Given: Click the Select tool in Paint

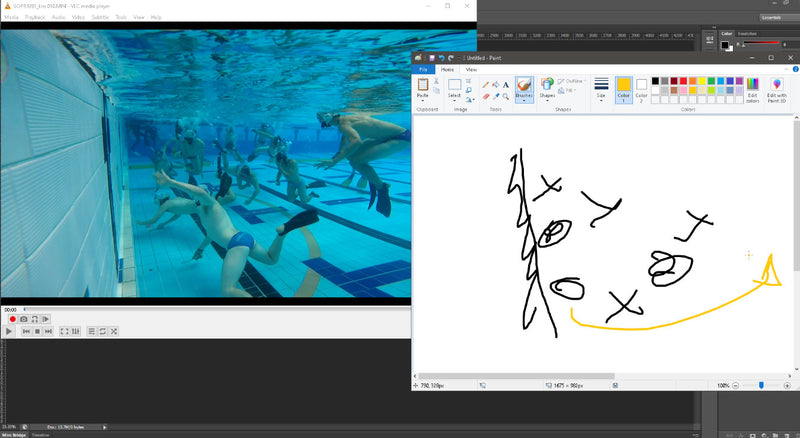Looking at the screenshot, I should pos(455,84).
